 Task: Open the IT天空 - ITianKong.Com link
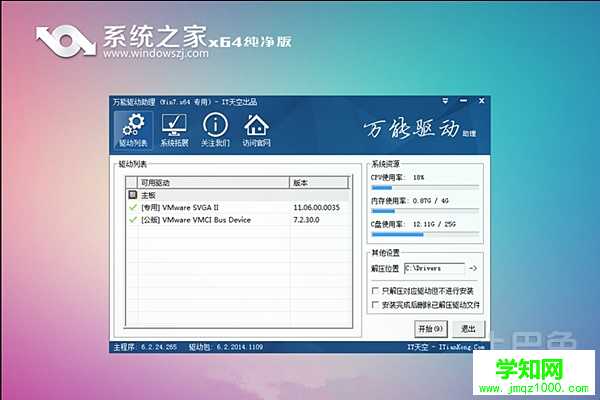(446, 347)
